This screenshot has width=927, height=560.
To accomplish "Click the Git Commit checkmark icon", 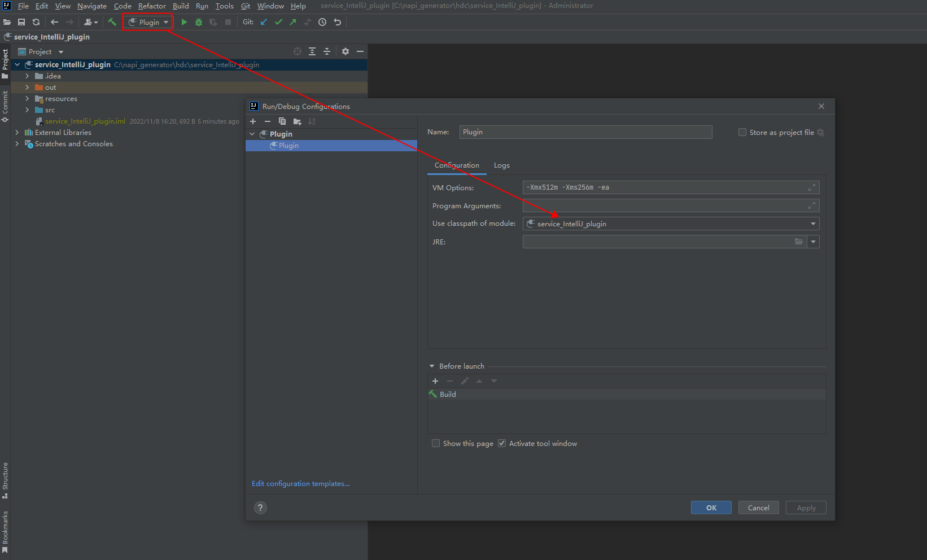I will point(278,22).
